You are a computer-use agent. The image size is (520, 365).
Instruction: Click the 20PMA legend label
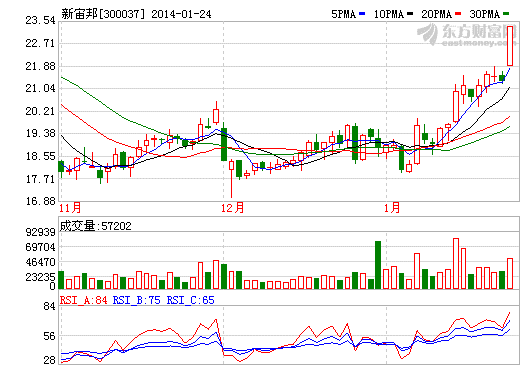click(437, 14)
